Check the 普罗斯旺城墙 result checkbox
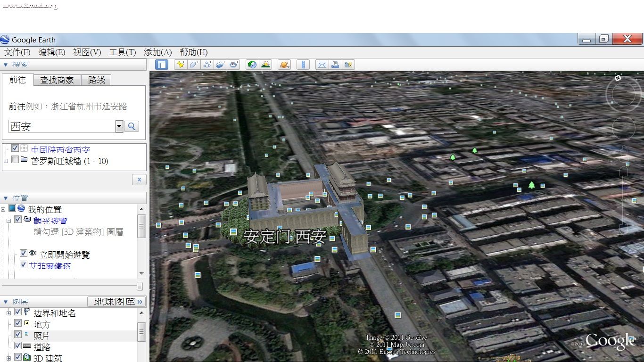 tap(15, 160)
